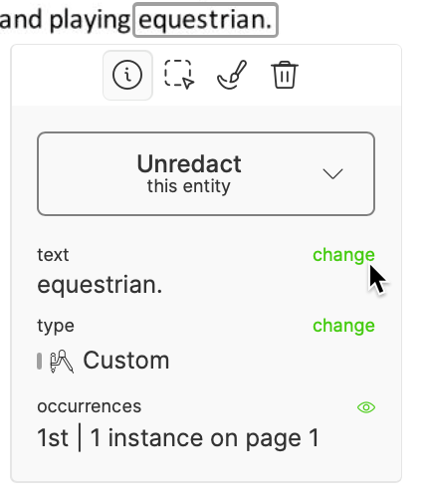Click the text field label
This screenshot has width=428, height=504.
pyautogui.click(x=53, y=255)
